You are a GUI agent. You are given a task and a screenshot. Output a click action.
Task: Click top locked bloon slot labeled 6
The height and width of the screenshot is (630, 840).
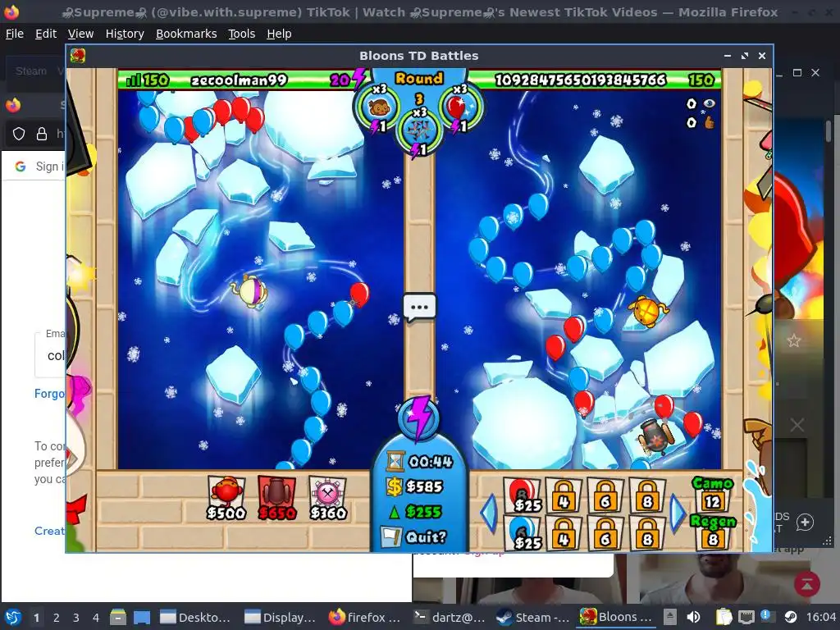[605, 495]
